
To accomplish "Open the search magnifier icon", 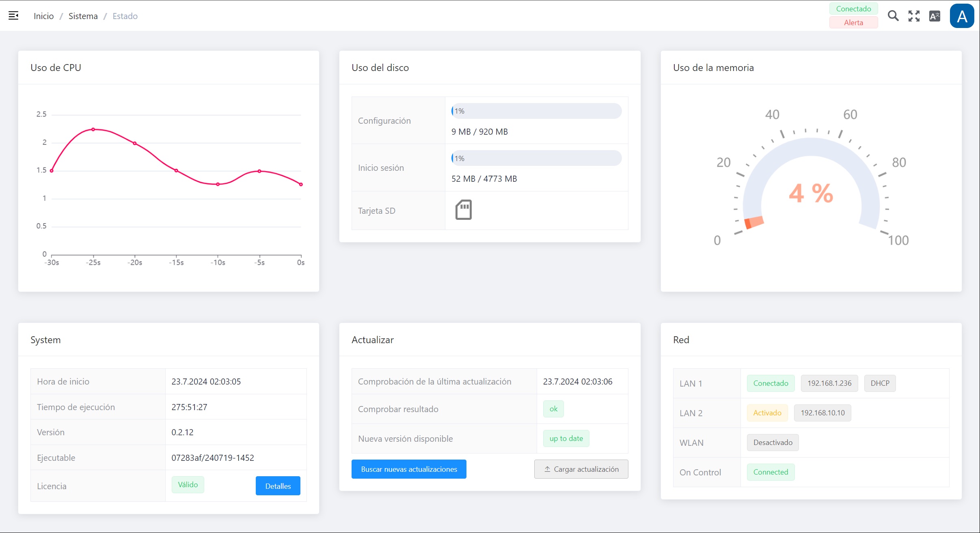I will 893,16.
